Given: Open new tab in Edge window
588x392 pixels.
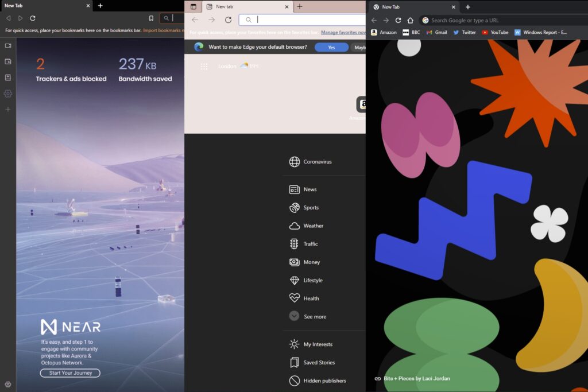Looking at the screenshot, I should (300, 6).
